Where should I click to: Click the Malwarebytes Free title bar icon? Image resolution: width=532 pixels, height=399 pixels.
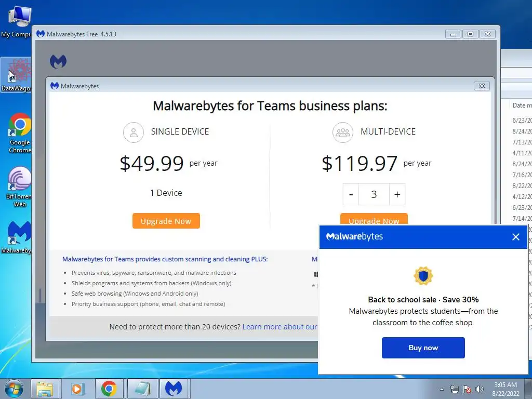[x=41, y=34]
